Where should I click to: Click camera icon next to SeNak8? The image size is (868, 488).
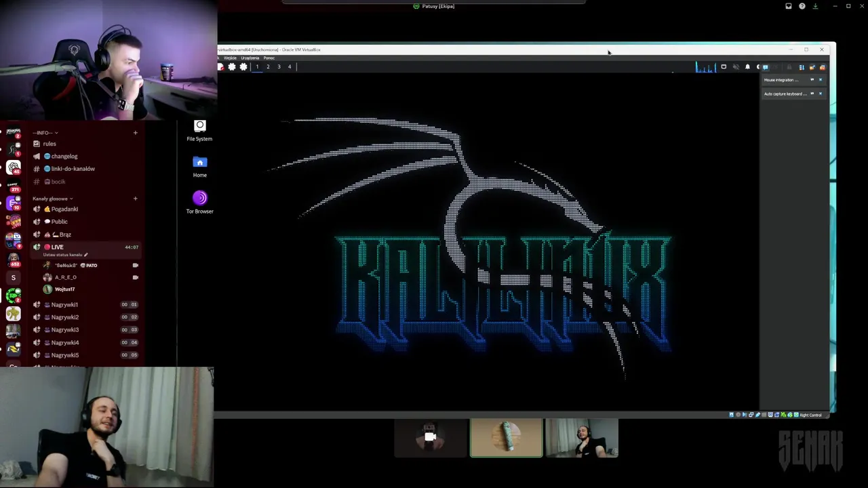coord(136,265)
